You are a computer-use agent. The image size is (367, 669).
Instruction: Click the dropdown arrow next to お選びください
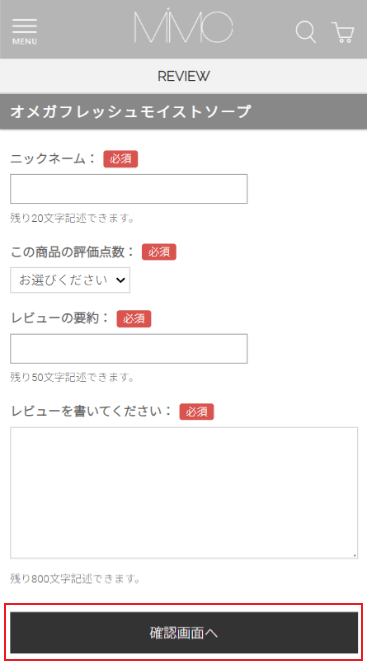pos(120,280)
